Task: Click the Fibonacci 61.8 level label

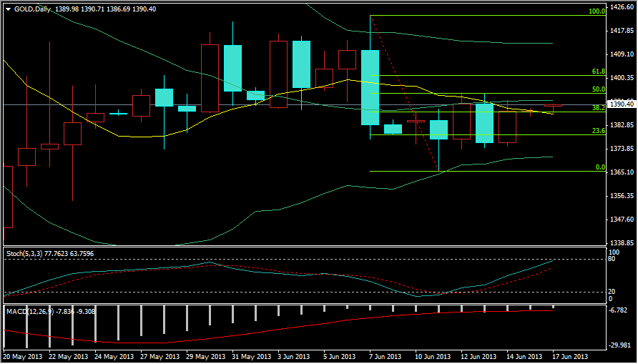Action: coord(599,72)
